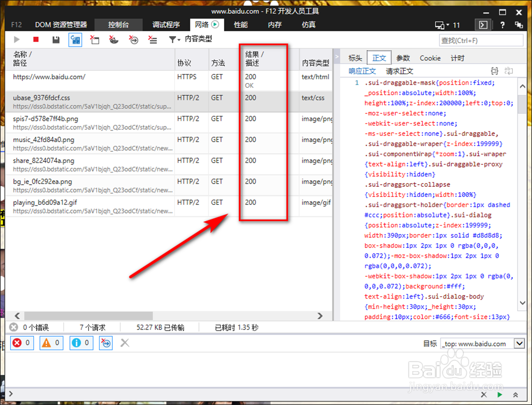Clear console input with bottom X icon
This screenshot has height=405, width=532.
pyautogui.click(x=484, y=394)
